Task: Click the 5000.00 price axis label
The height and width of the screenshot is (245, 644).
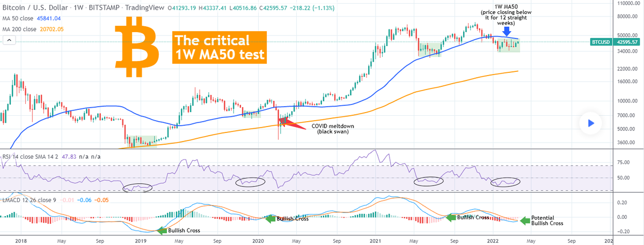Action: pyautogui.click(x=627, y=129)
